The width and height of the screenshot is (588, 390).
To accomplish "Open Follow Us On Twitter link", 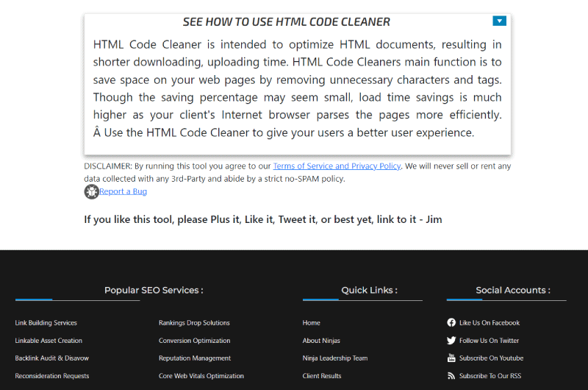I will 489,341.
